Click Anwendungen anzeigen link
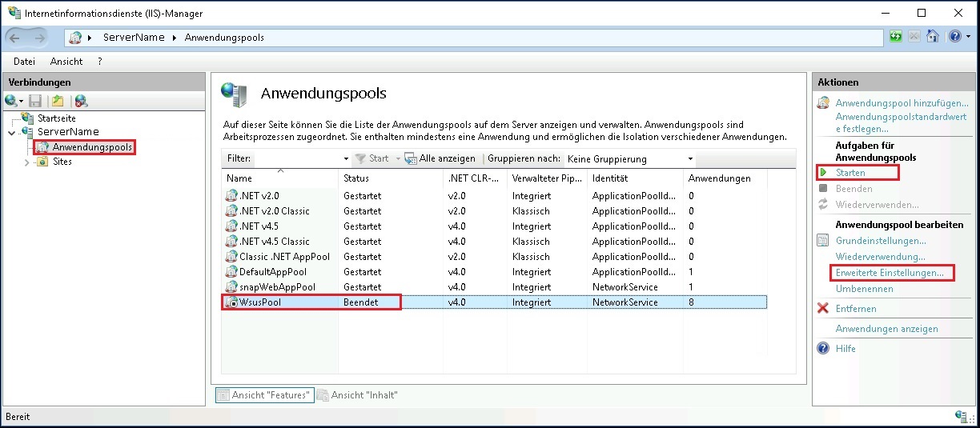The image size is (980, 428). point(886,329)
